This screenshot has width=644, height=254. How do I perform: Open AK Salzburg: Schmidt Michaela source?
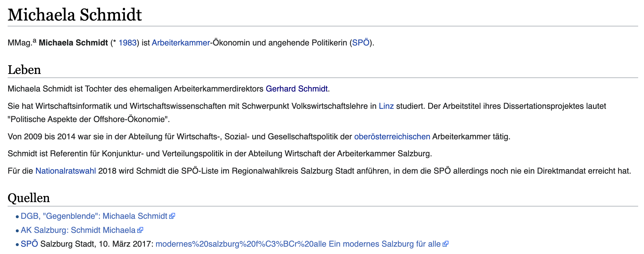coord(78,230)
